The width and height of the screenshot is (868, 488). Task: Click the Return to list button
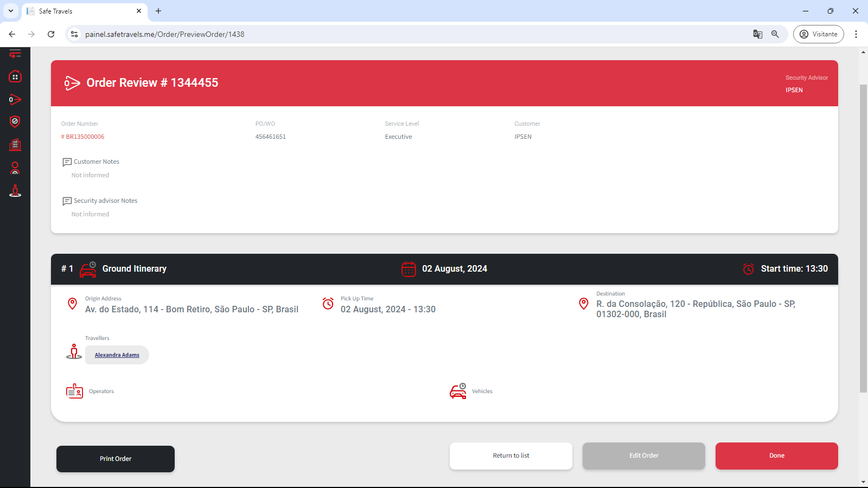pos(510,456)
